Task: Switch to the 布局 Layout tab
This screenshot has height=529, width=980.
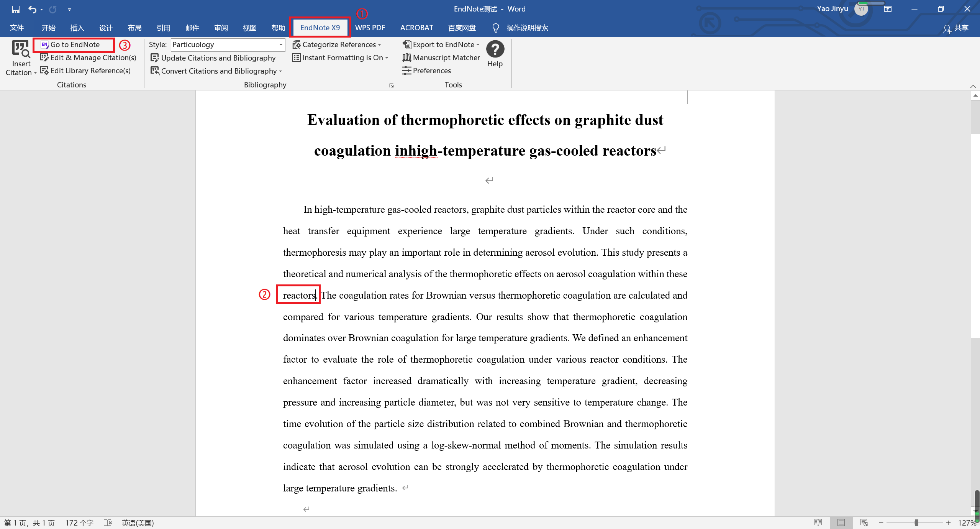Action: (x=134, y=28)
